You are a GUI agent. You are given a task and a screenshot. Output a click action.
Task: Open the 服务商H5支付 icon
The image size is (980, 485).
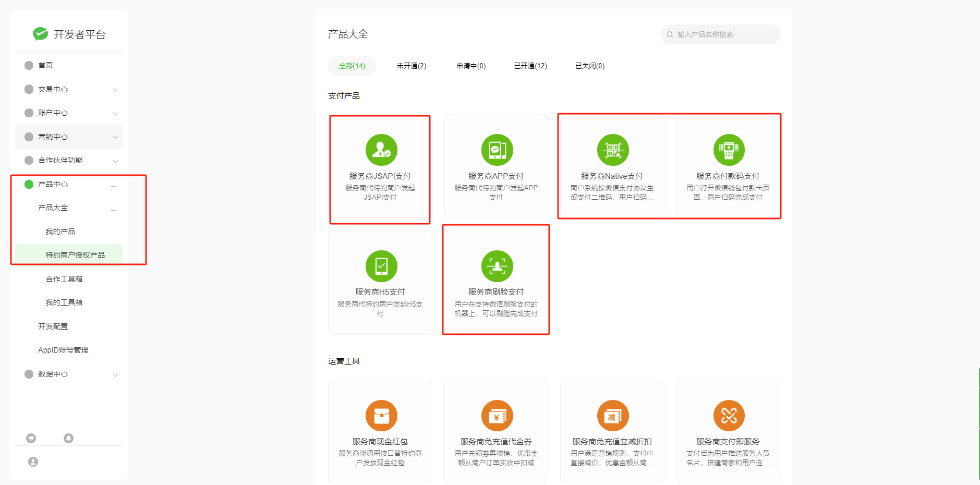(381, 266)
